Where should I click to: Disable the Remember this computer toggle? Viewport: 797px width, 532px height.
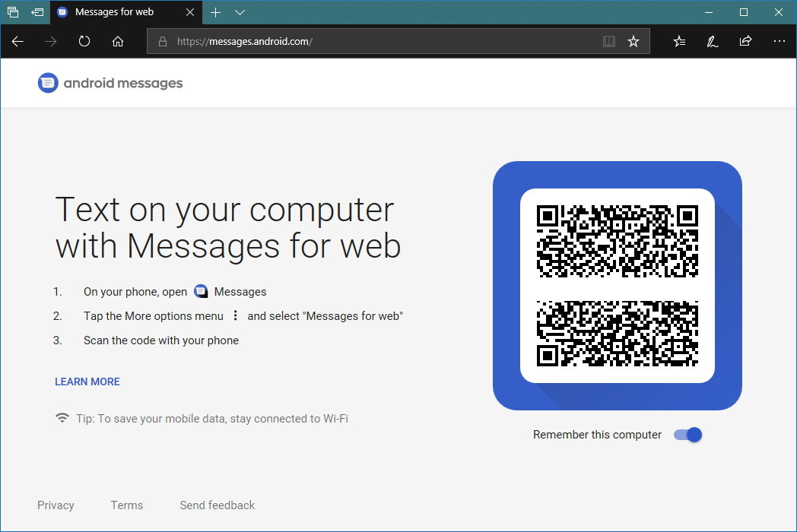[688, 434]
